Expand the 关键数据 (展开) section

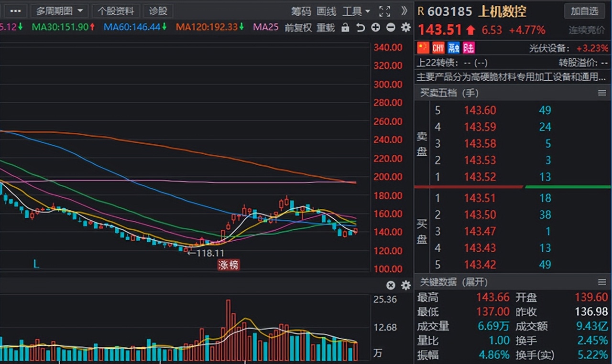(x=454, y=282)
